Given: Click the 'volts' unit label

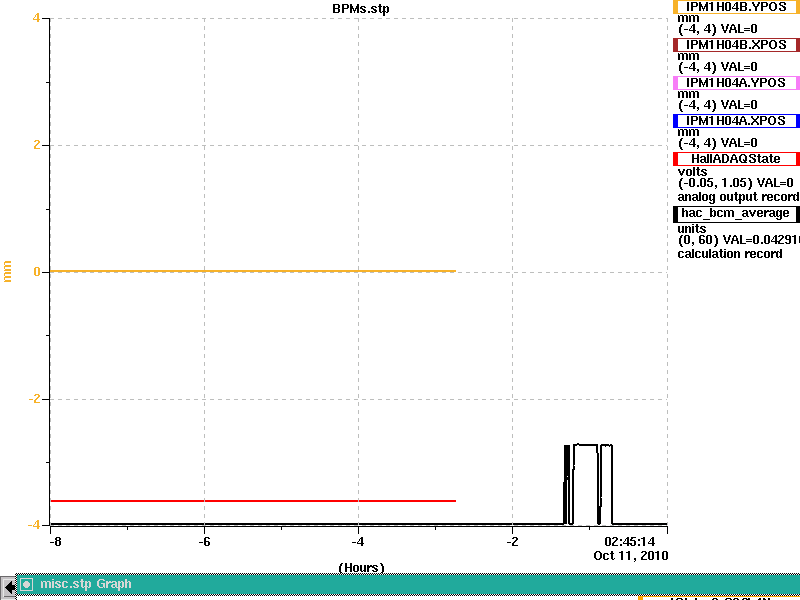Looking at the screenshot, I should point(692,171).
